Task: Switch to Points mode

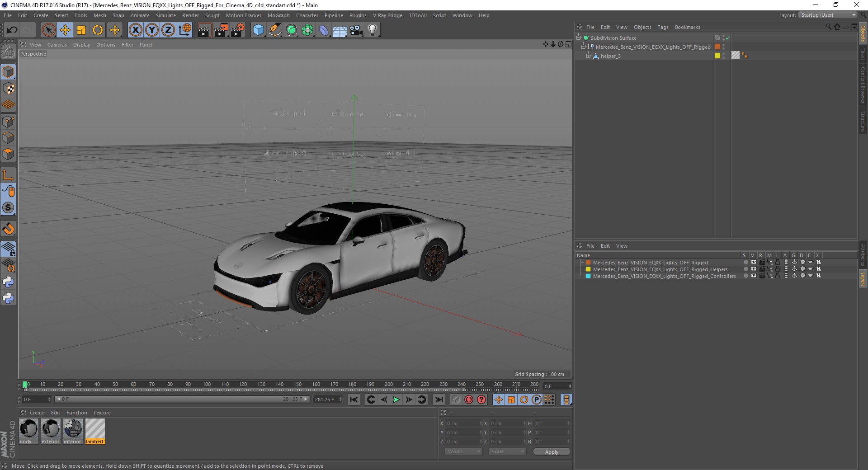Action: point(8,122)
